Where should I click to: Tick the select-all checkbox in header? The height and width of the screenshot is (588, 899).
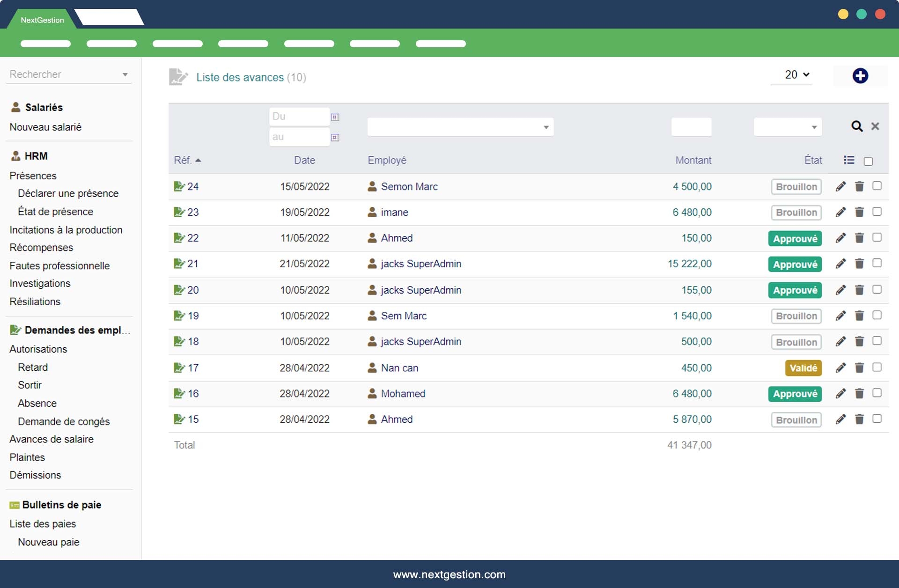pyautogui.click(x=868, y=161)
